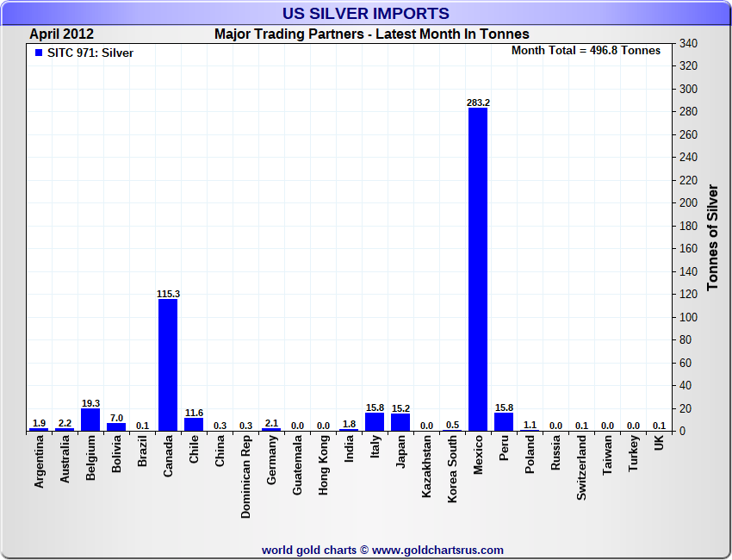Click the Italy bar showing 15.8

point(375,421)
